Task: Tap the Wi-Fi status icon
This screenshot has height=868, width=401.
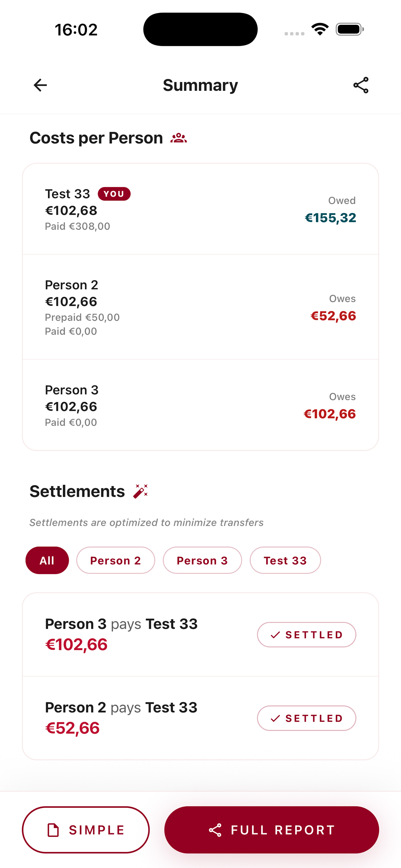Action: pos(320,29)
